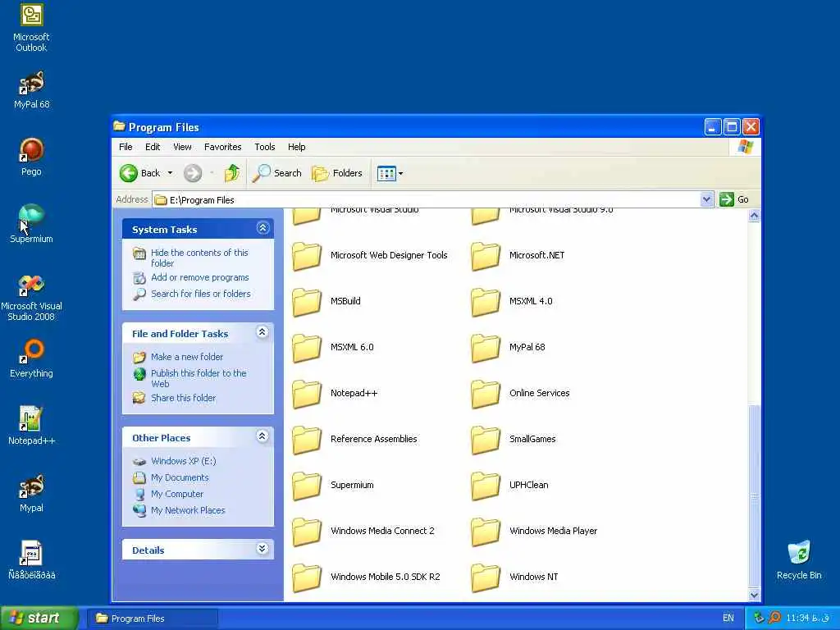Select the MSXML 4.0 folder
840x630 pixels.
[512, 302]
